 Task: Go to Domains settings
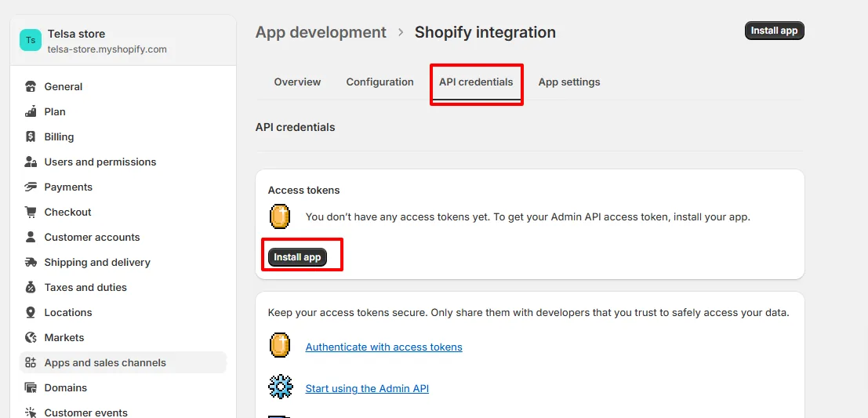[123, 387]
